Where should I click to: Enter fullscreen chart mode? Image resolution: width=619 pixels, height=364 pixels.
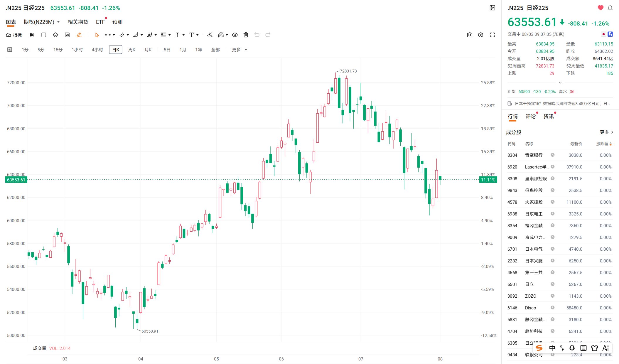[492, 35]
